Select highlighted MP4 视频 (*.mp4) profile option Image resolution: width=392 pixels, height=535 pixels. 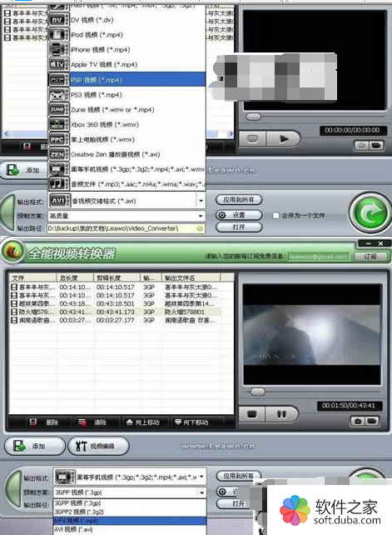[x=130, y=521]
